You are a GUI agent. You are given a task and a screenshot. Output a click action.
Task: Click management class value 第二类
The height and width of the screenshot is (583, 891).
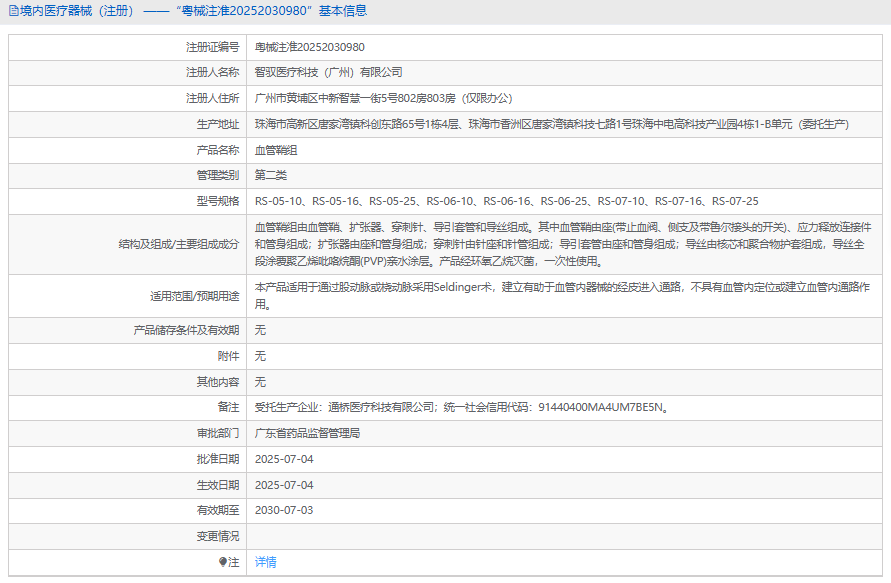(270, 175)
